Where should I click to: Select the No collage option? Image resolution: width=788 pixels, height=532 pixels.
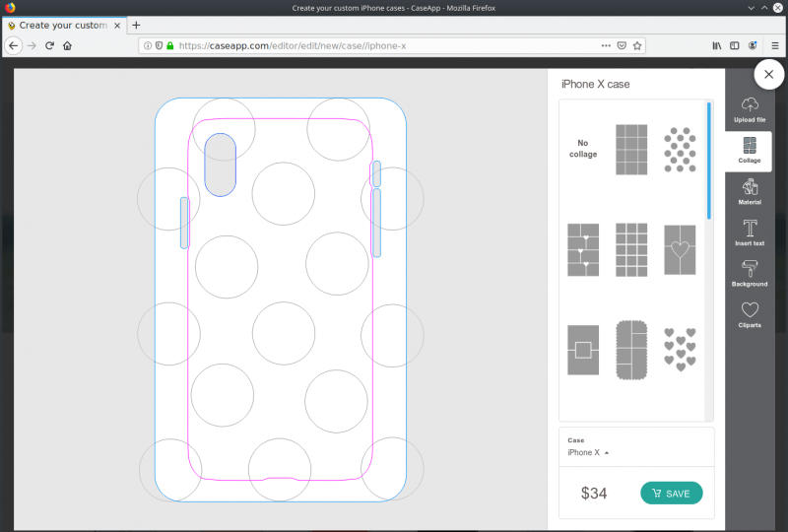pyautogui.click(x=583, y=149)
